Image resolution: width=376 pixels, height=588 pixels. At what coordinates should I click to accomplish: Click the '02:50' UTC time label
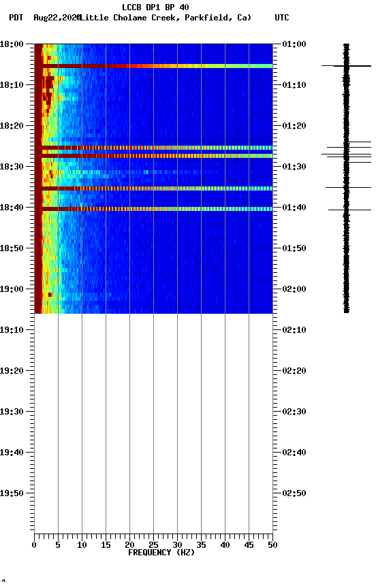click(294, 493)
